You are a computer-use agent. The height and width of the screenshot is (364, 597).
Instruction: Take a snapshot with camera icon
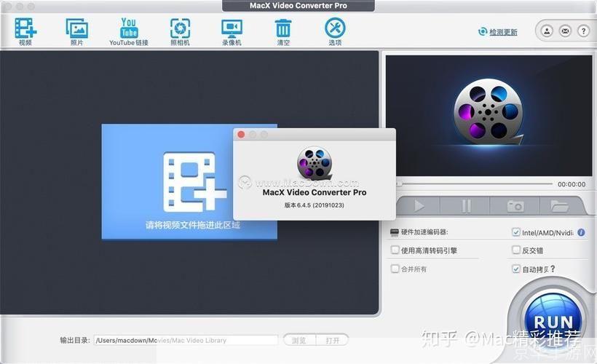coord(515,206)
